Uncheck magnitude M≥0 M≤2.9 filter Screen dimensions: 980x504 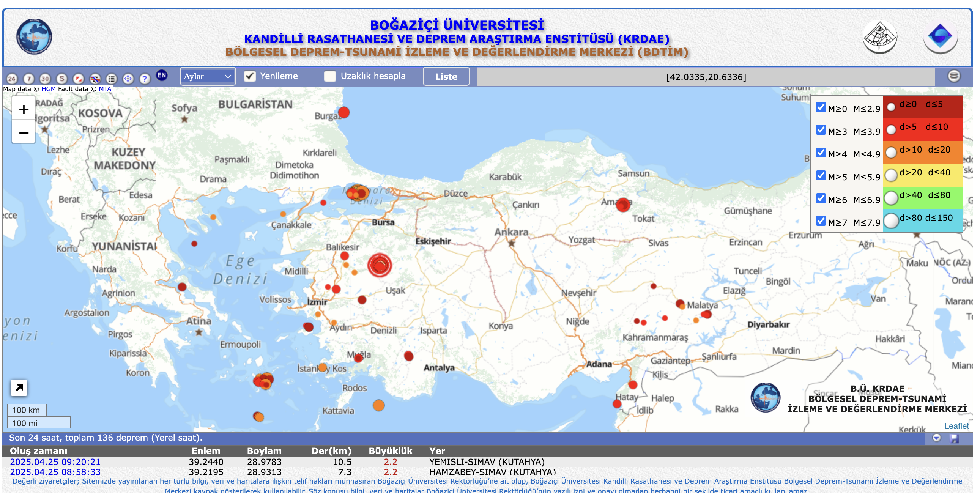[x=821, y=107]
